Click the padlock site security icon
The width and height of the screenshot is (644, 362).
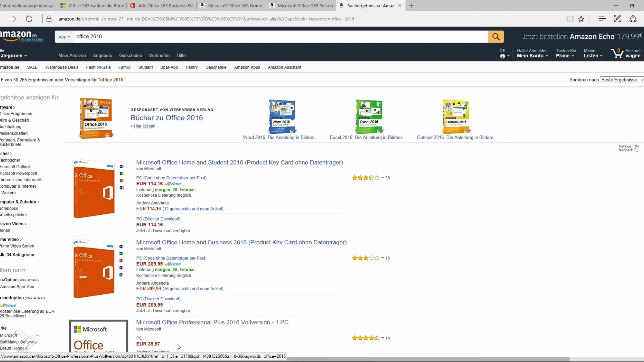point(49,19)
